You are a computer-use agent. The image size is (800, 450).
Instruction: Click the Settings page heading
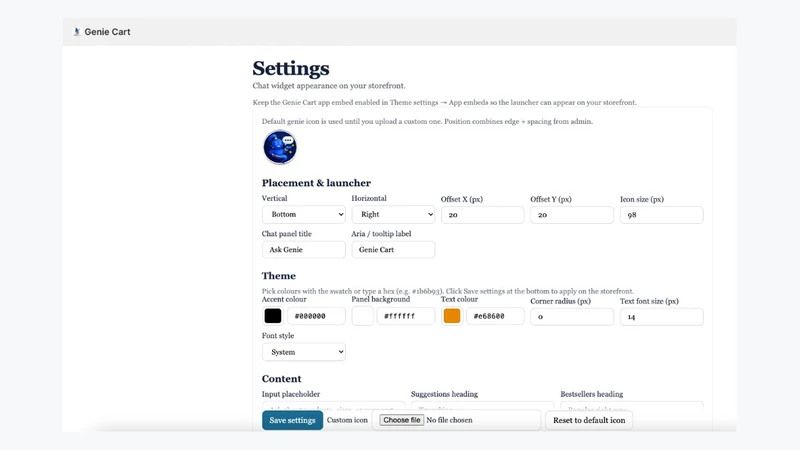point(291,68)
